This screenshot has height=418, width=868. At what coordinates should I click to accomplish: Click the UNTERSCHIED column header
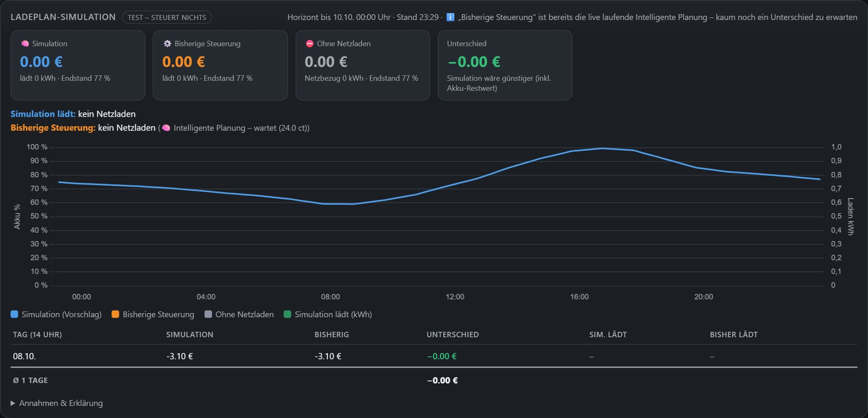click(x=453, y=334)
